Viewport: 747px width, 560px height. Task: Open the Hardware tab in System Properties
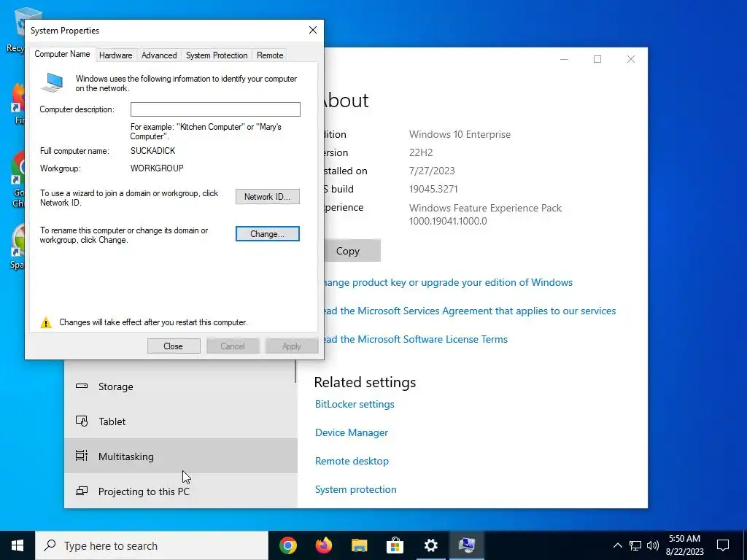[116, 55]
